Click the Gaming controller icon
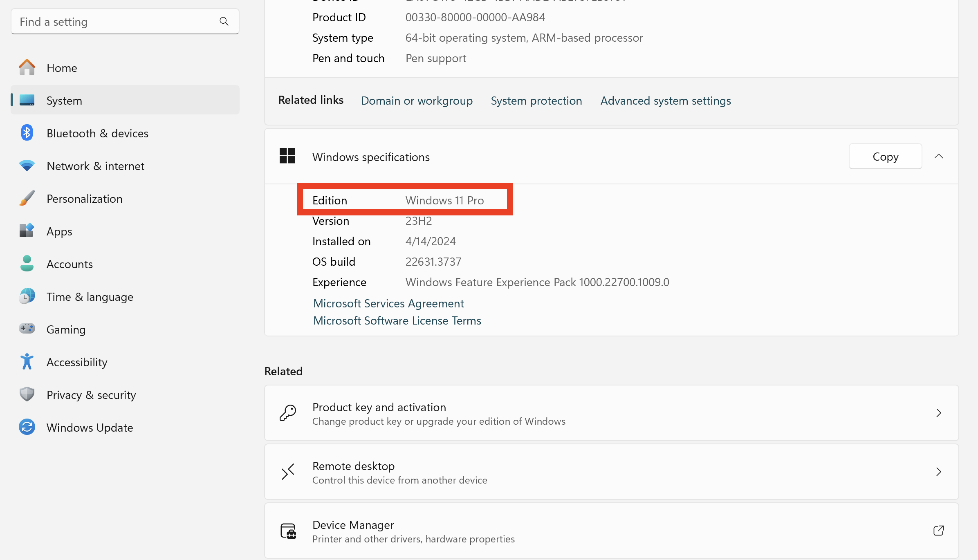 (x=27, y=329)
